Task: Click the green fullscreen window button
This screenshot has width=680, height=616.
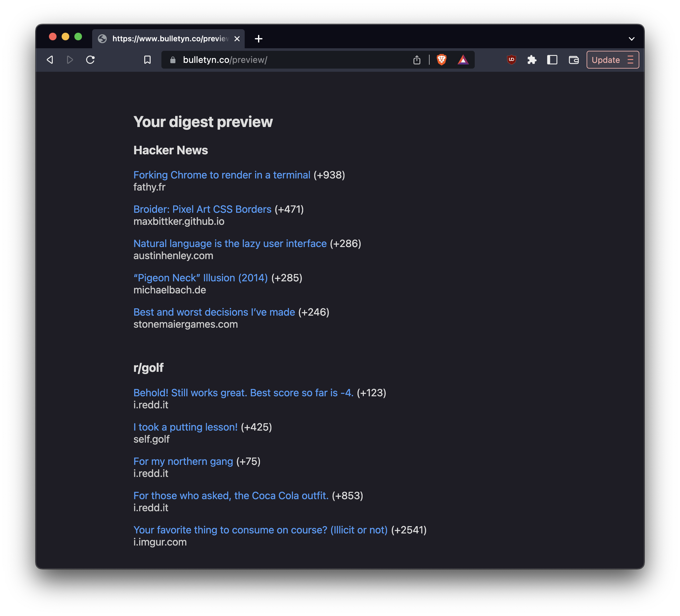Action: (x=78, y=37)
